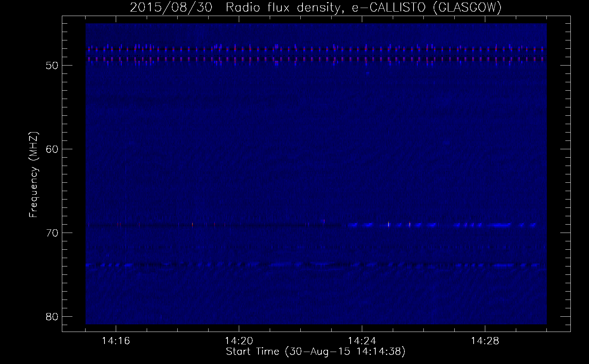Click the 14:24 time tick label
This screenshot has height=364, width=589.
click(362, 341)
